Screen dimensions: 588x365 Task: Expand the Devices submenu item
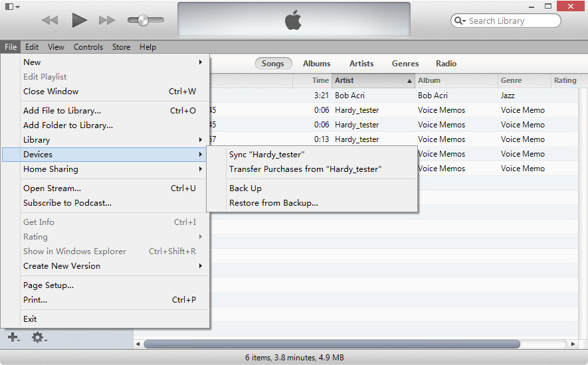coord(105,155)
